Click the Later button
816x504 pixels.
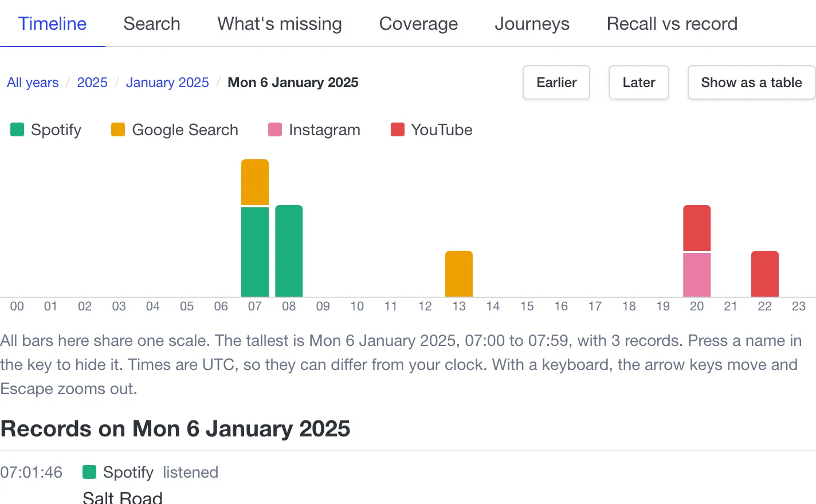tap(639, 82)
